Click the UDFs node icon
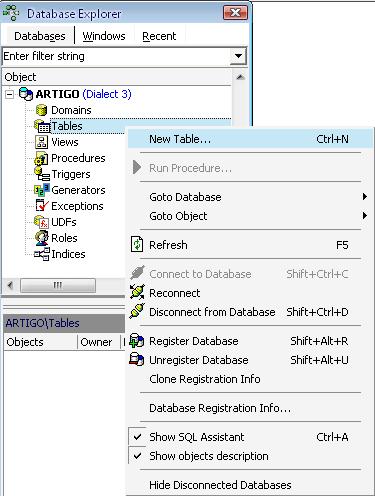The image size is (375, 496). [x=41, y=222]
